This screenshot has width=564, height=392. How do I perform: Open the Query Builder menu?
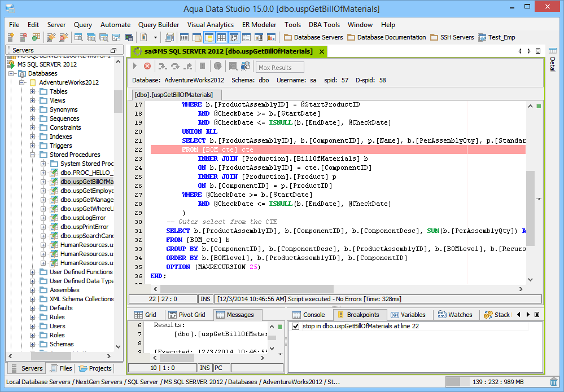(x=159, y=25)
